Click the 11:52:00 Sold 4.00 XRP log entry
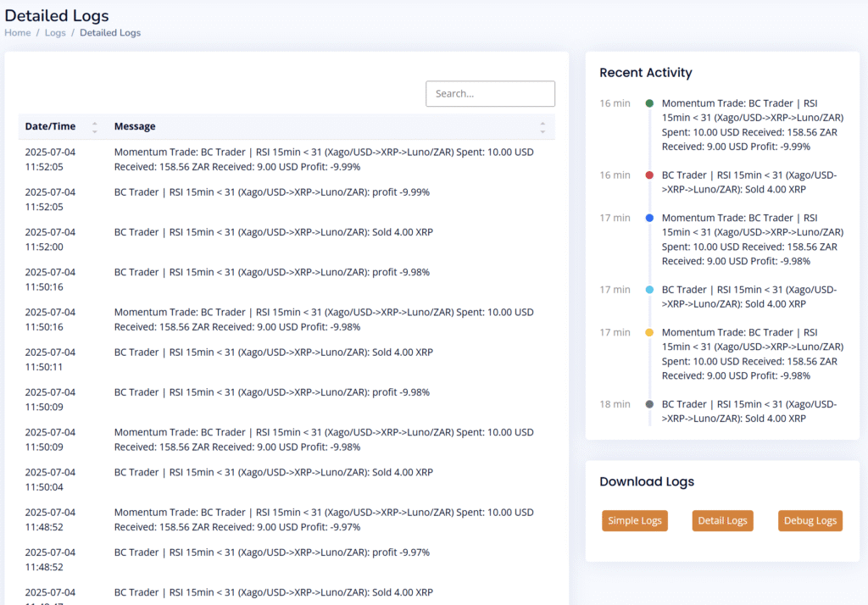Image resolution: width=868 pixels, height=605 pixels. click(x=273, y=232)
